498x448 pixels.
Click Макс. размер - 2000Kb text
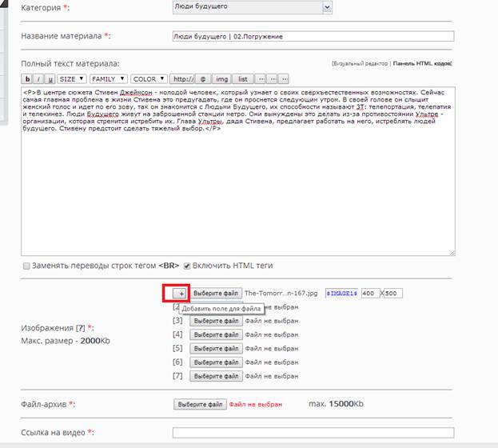[x=66, y=341]
